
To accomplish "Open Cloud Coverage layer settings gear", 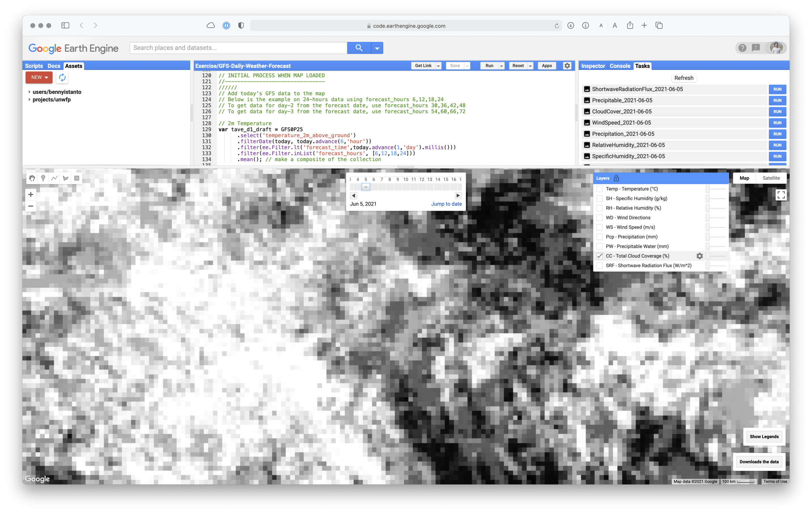I will [700, 256].
